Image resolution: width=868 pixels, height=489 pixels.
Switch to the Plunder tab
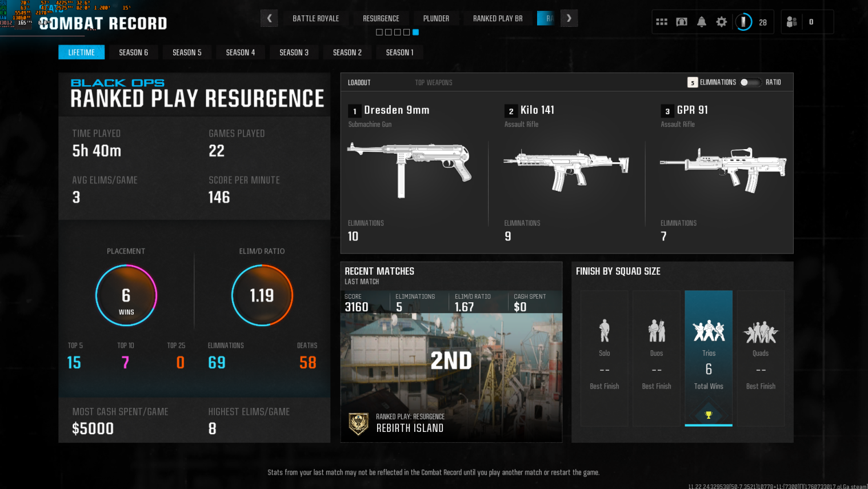point(436,18)
